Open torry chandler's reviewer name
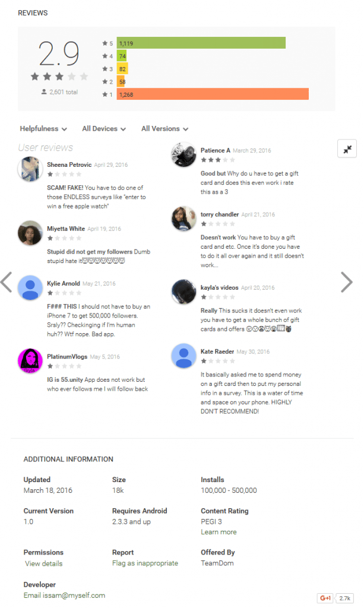The width and height of the screenshot is (364, 608). point(219,214)
